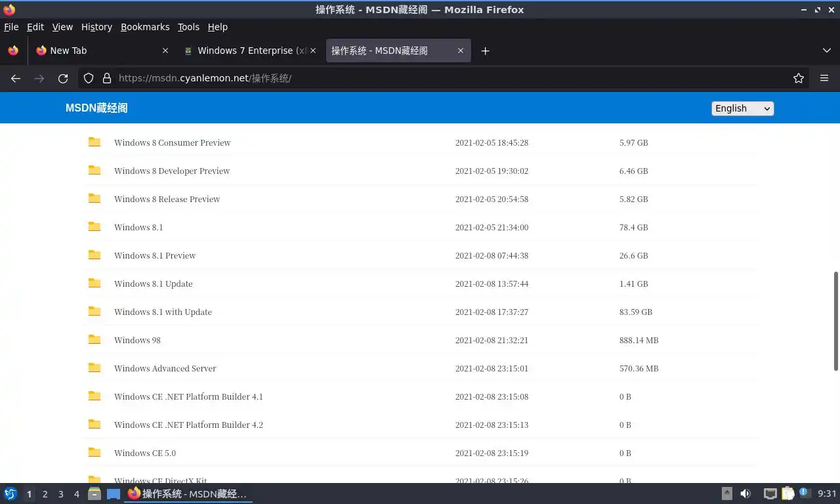
Task: Open the Bookmarks menu
Action: pyautogui.click(x=145, y=27)
